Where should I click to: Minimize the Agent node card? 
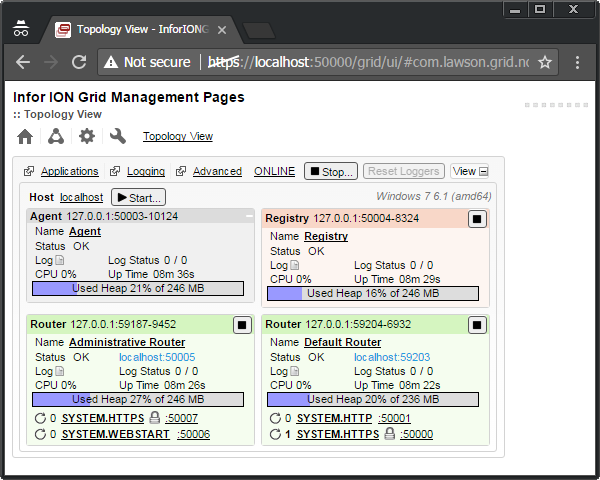tap(249, 216)
